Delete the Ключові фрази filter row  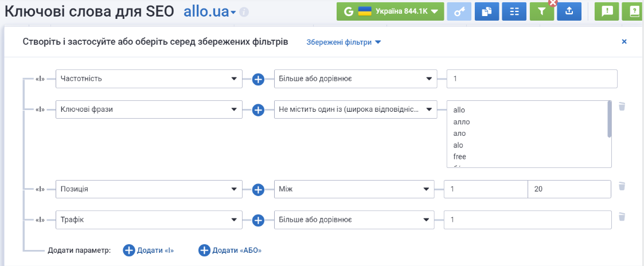point(622,107)
